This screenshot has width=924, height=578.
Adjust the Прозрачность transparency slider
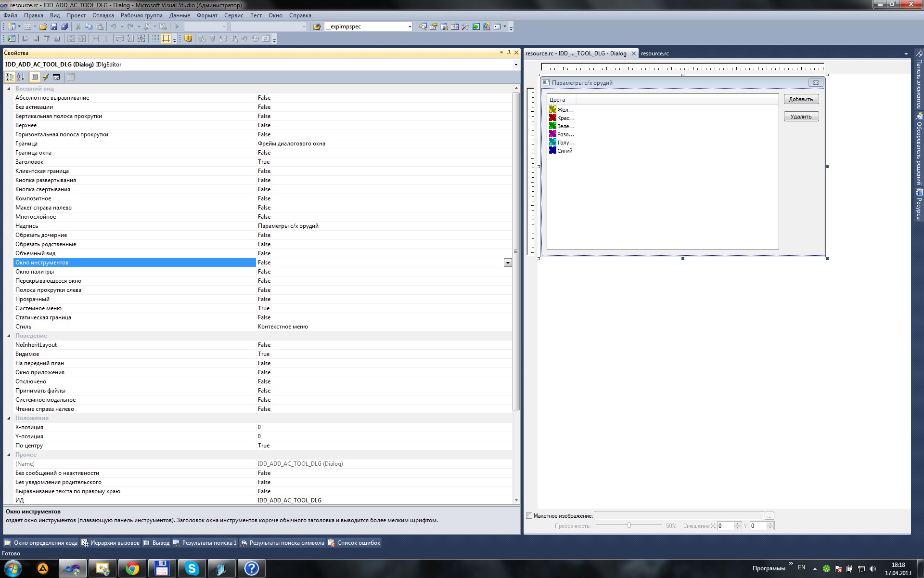point(629,525)
